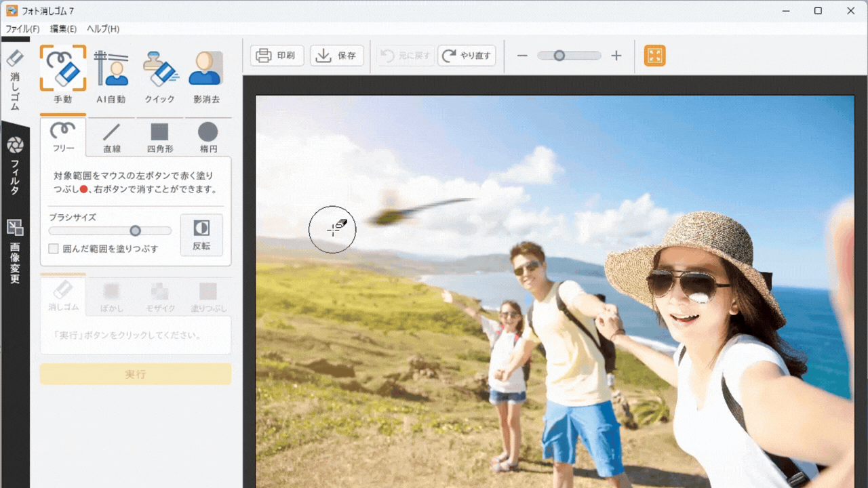Choose the 直線 straight line mode
Screen dimensions: 868x488
[111, 137]
